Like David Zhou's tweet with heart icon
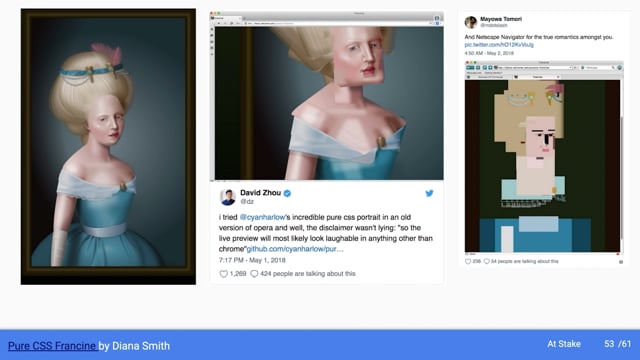640x360 pixels. [x=223, y=274]
